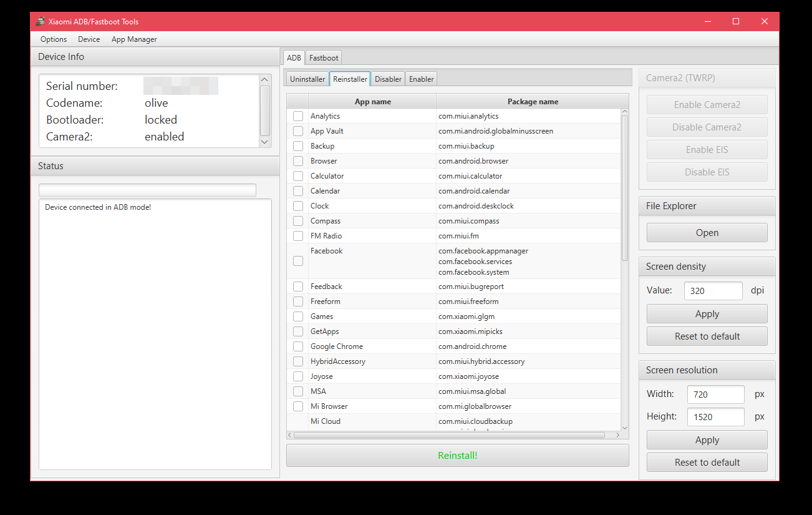Check the Calendar app checkbox

click(x=298, y=191)
